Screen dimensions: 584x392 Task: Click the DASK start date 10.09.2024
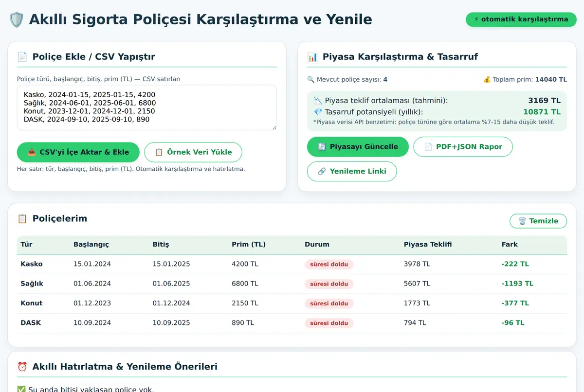[92, 322]
